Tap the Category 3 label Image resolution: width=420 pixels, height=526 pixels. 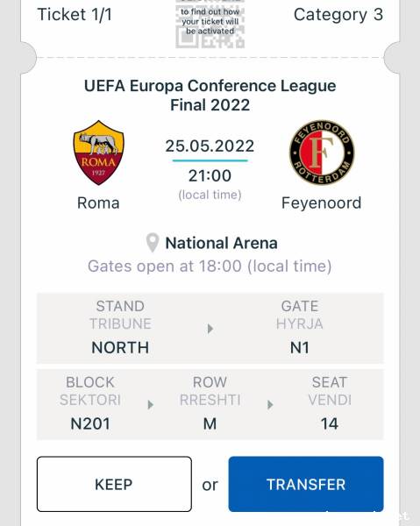click(338, 15)
